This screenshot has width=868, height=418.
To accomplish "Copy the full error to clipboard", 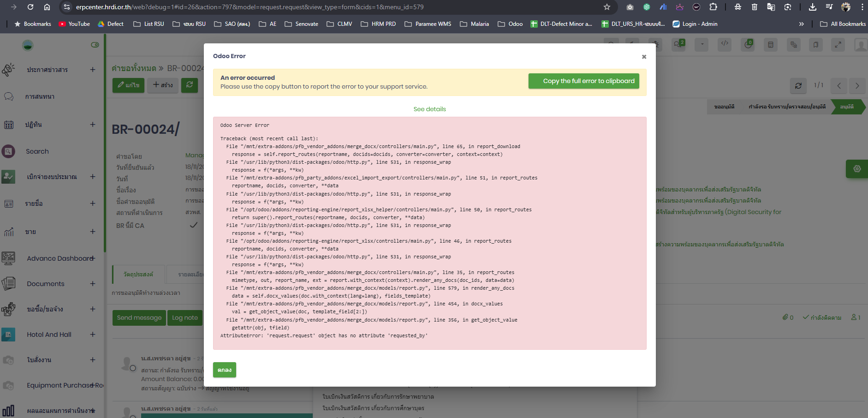I will (x=583, y=81).
